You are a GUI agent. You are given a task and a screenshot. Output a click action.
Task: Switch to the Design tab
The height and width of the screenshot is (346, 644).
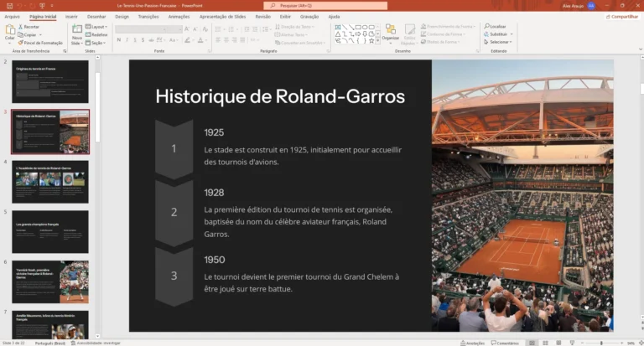(122, 17)
